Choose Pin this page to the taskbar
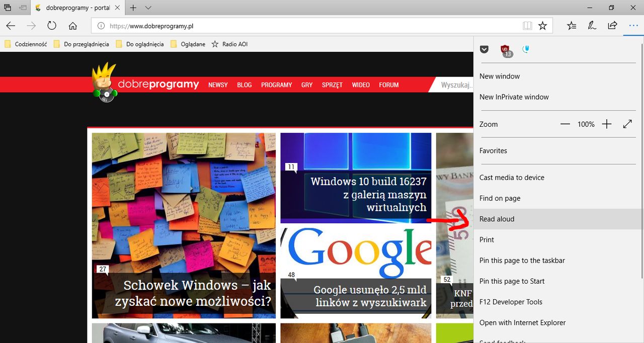Viewport: 644px width, 343px height. pyautogui.click(x=558, y=261)
